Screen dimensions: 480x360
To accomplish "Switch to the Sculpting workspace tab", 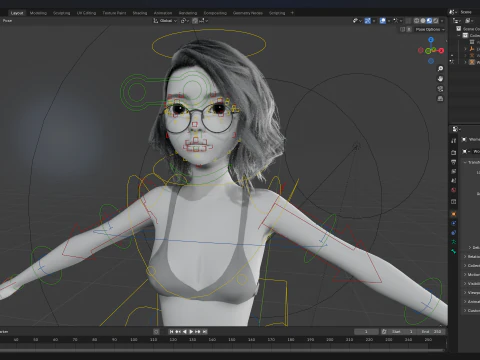I will (62, 13).
